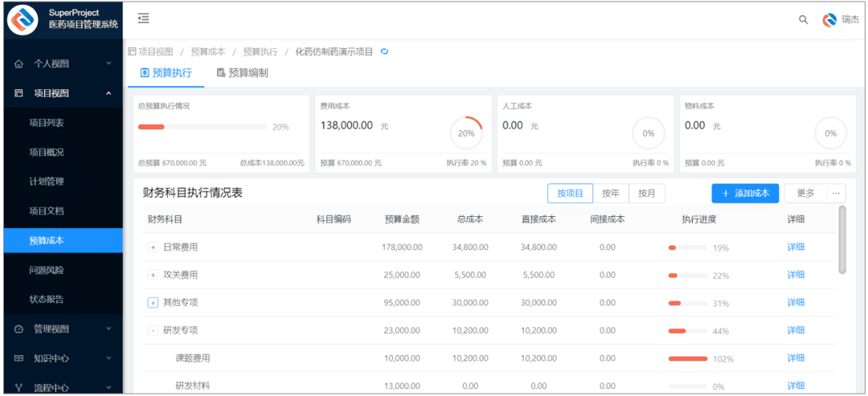Image resolution: width=868 pixels, height=396 pixels.
Task: Switch to the 预算编制 tab
Action: coord(243,73)
